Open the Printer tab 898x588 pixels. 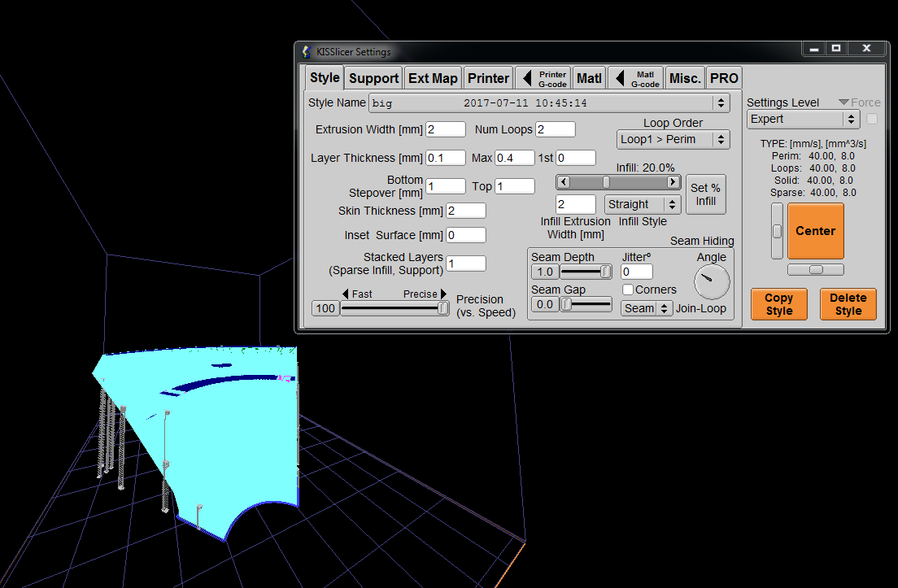[488, 78]
